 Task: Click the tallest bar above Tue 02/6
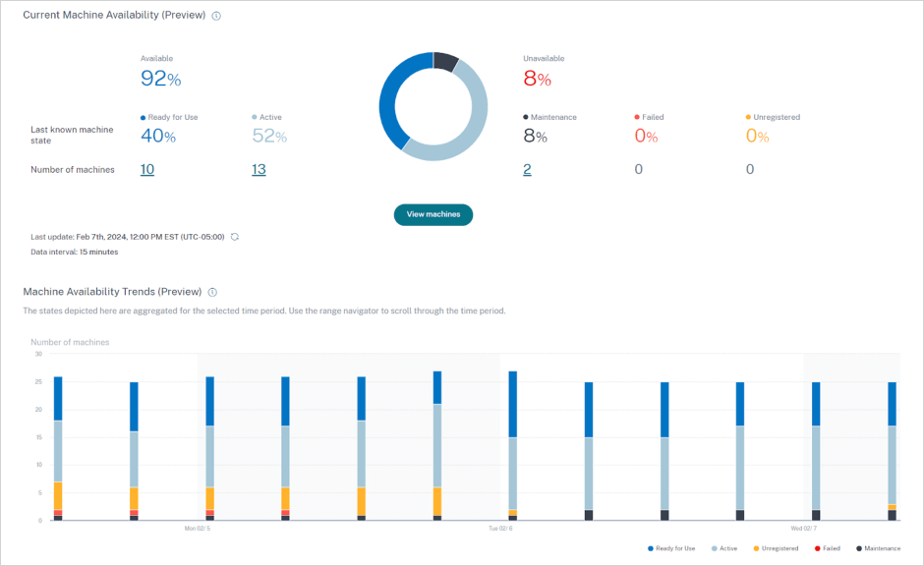coord(510,442)
